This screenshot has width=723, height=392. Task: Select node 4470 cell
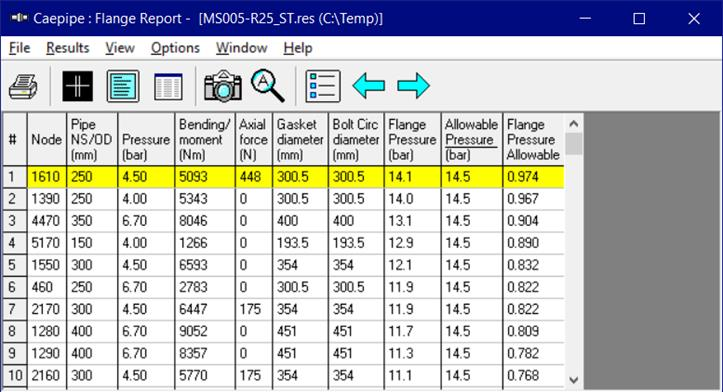[x=47, y=221]
